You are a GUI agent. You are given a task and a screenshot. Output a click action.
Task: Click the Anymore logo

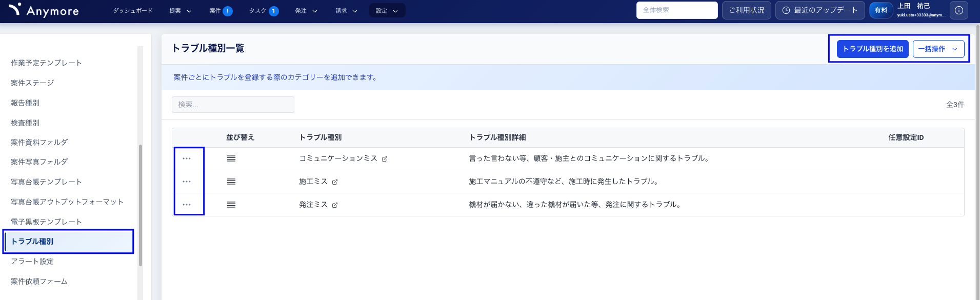pyautogui.click(x=44, y=10)
